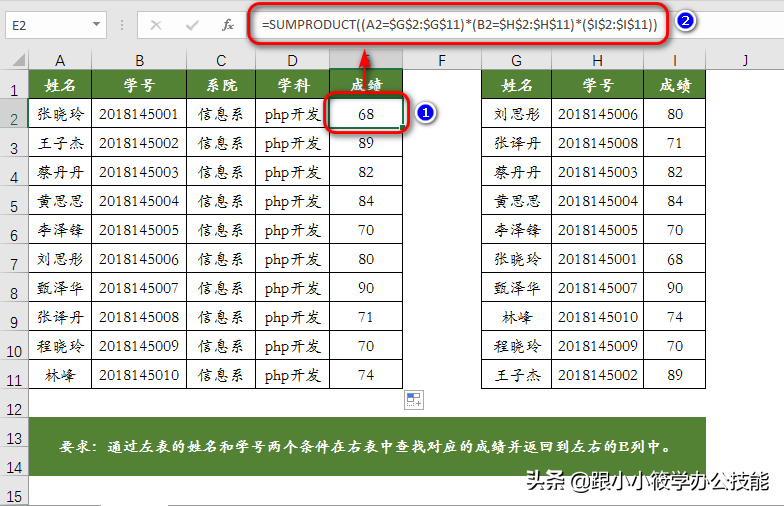Click cell G7 with 张晓玲
Viewport: 784px width, 506px height.
tap(516, 259)
